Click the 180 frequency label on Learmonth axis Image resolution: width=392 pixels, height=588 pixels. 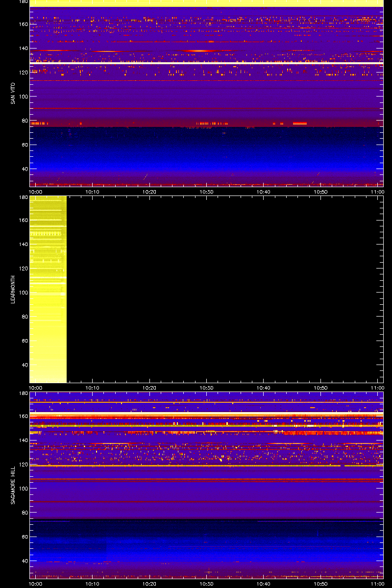tap(23, 197)
